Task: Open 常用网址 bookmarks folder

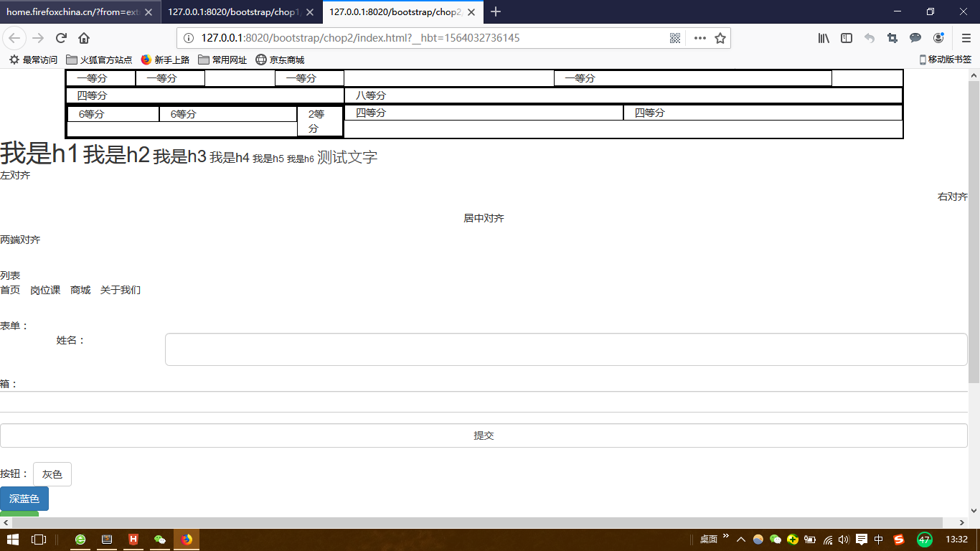Action: tap(222, 60)
